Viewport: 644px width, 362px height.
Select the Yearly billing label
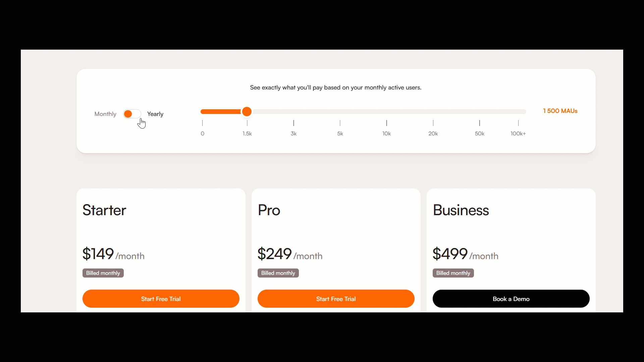pos(155,114)
